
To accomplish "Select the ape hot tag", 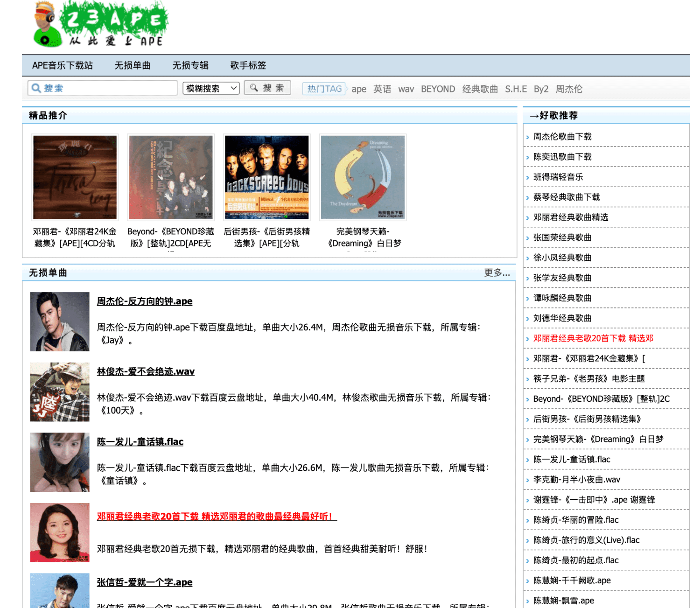I will point(359,89).
